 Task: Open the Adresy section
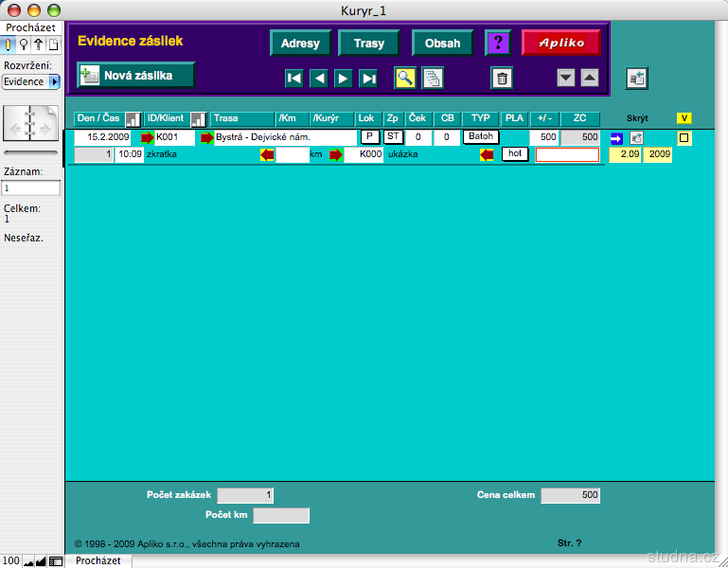point(300,43)
